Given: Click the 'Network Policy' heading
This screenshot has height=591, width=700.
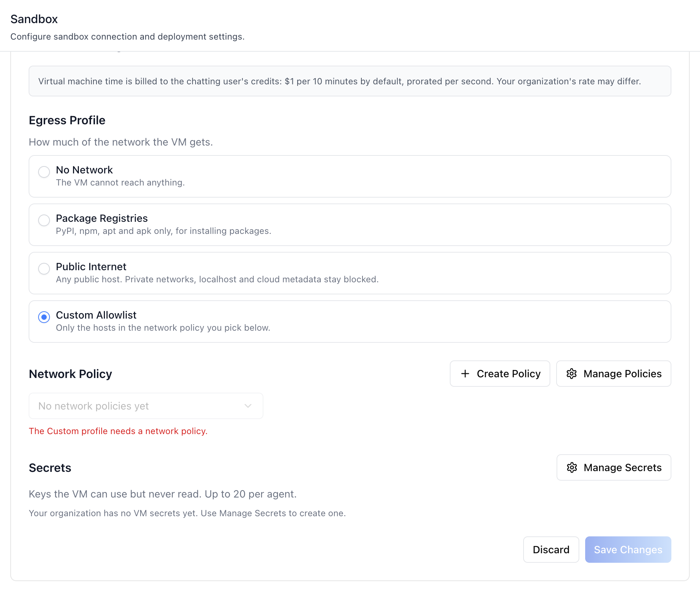Looking at the screenshot, I should point(70,374).
